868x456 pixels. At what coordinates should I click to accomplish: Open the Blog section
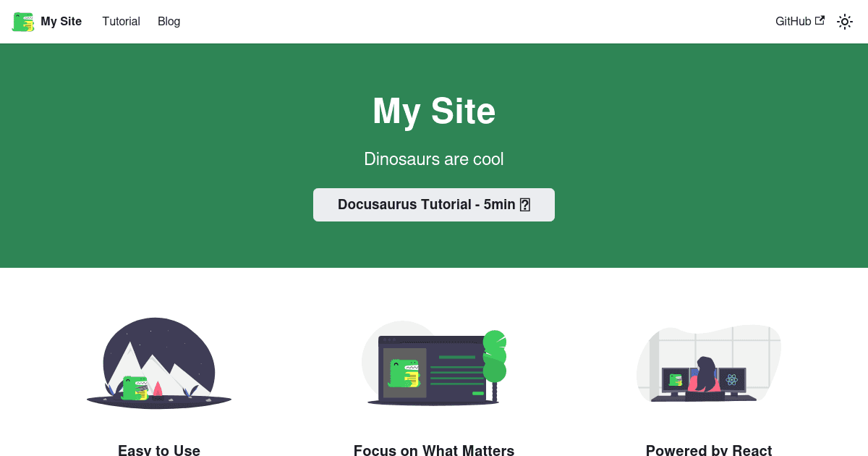click(x=169, y=22)
